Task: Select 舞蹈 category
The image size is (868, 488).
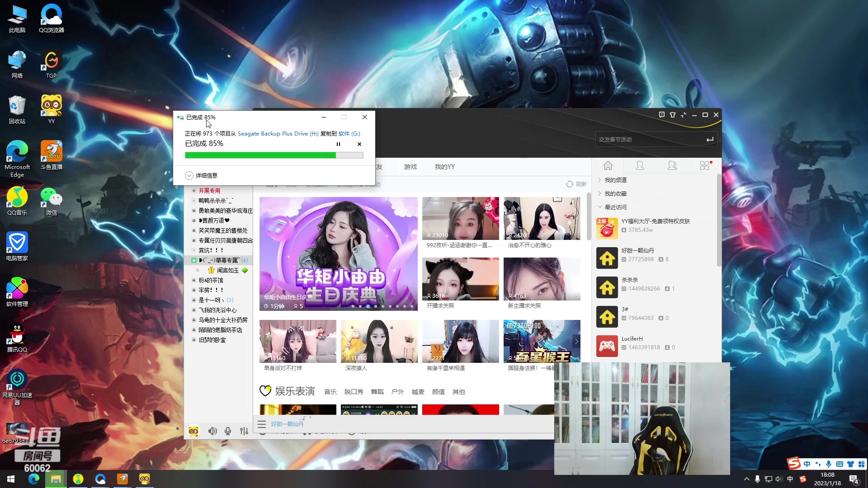Action: (x=377, y=392)
